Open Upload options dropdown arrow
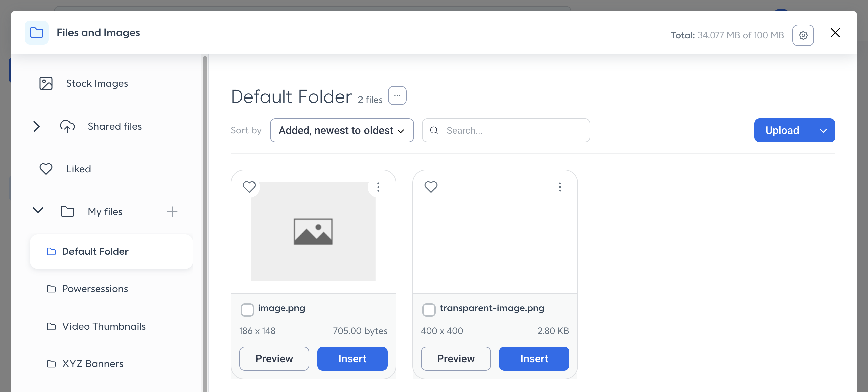This screenshot has height=392, width=868. tap(823, 130)
